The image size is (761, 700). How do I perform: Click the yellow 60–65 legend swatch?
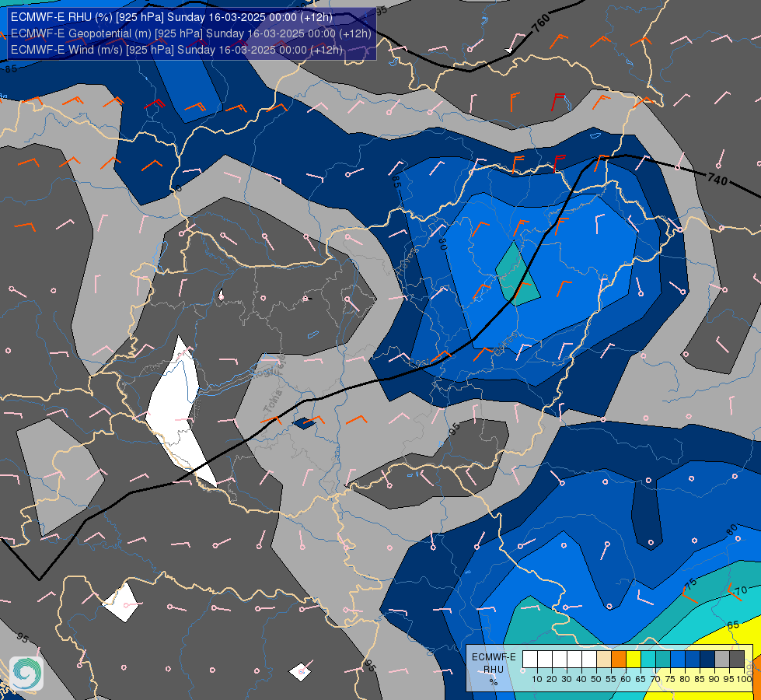pyautogui.click(x=634, y=660)
